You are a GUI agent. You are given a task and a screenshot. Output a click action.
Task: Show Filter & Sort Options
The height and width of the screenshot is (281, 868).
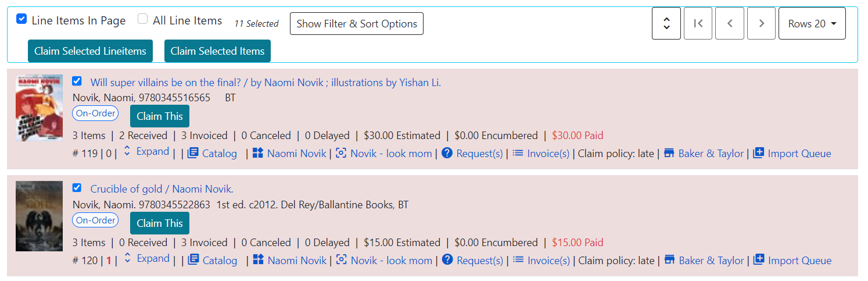pyautogui.click(x=357, y=24)
